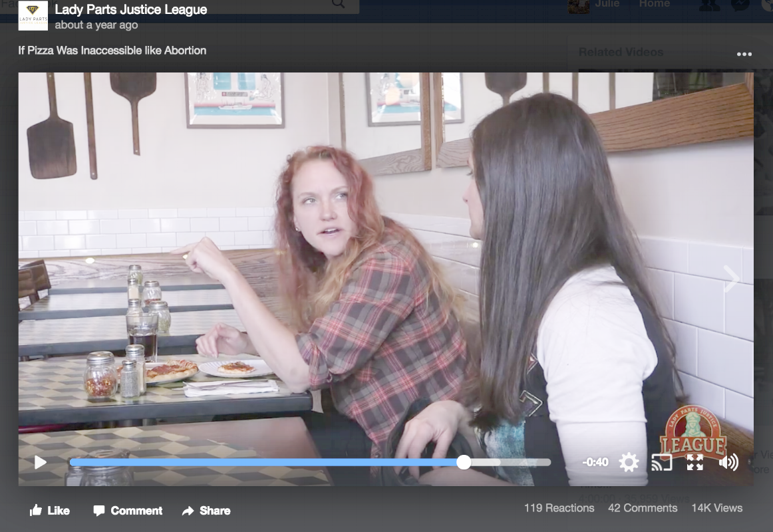Image resolution: width=773 pixels, height=532 pixels.
Task: Go to next video arrow
Action: tap(731, 279)
